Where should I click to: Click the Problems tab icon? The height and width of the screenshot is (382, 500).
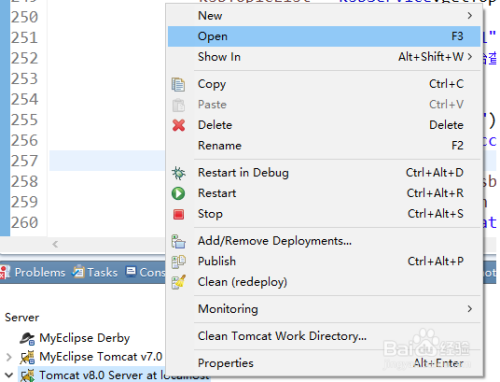point(5,272)
